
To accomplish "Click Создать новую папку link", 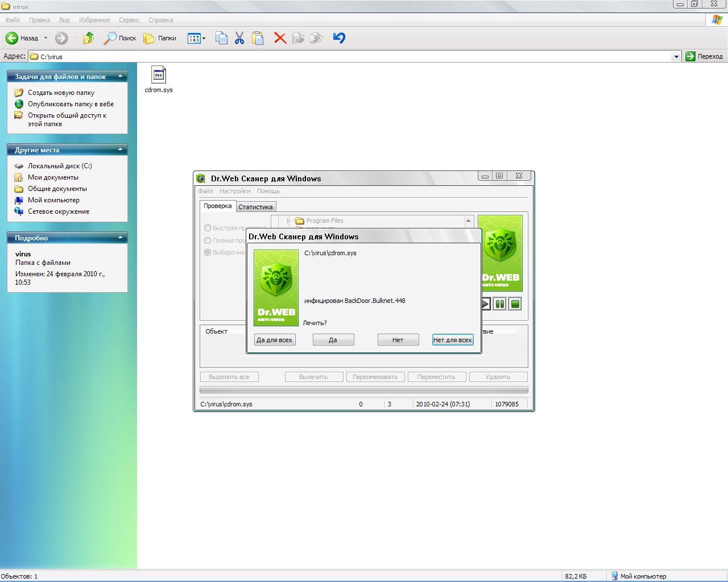I will pyautogui.click(x=61, y=93).
